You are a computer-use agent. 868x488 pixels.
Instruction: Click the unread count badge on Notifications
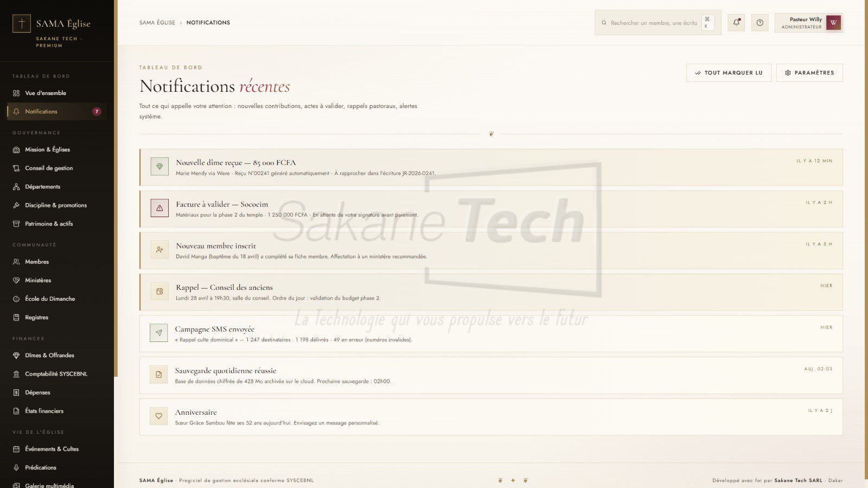point(97,111)
